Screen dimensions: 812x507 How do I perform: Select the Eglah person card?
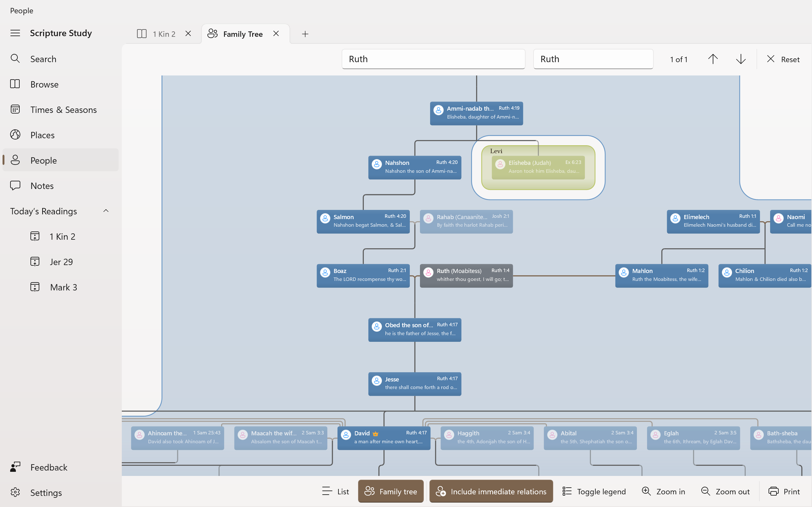tap(693, 438)
